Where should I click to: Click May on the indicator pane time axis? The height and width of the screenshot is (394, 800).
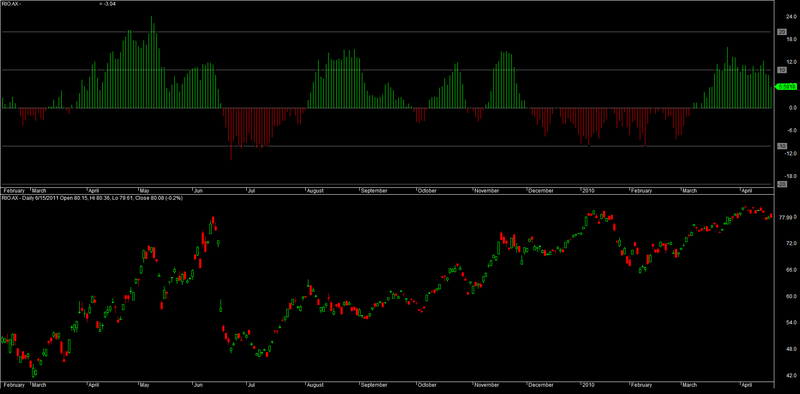144,190
